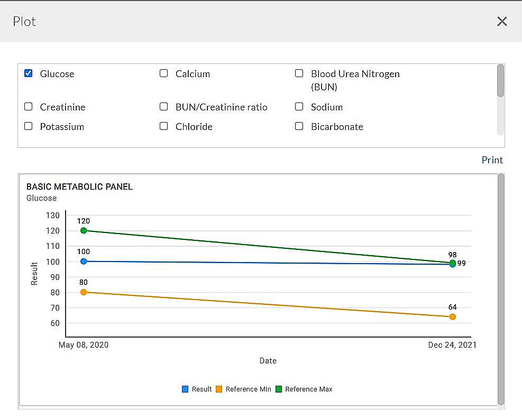
Task: Select the orange Reference Min point at 80
Action: click(84, 292)
